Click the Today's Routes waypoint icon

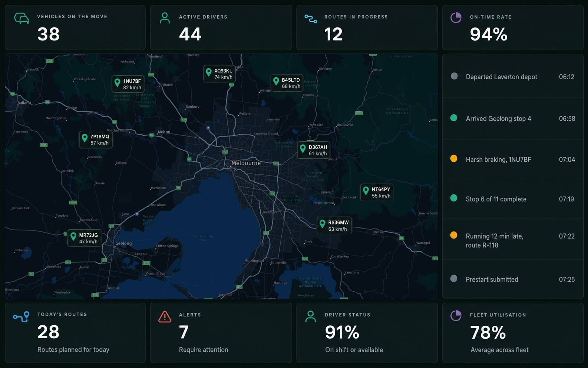[x=21, y=316]
